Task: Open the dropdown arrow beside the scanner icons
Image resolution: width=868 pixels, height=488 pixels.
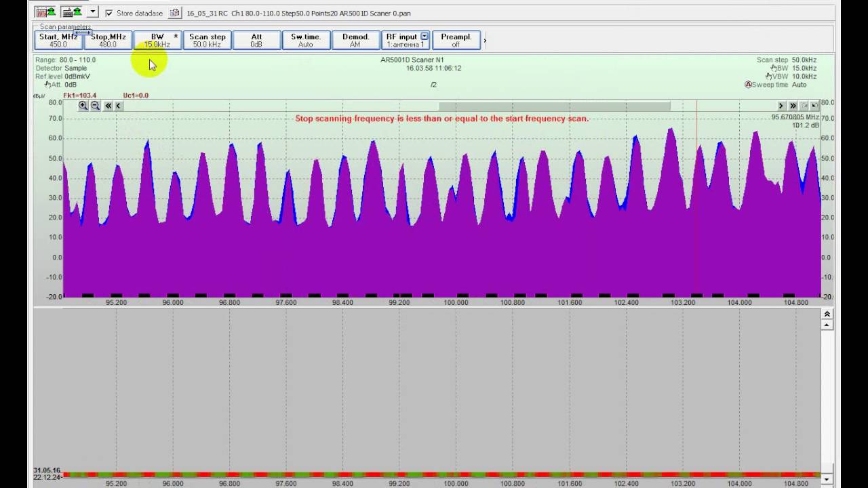Action: coord(92,12)
